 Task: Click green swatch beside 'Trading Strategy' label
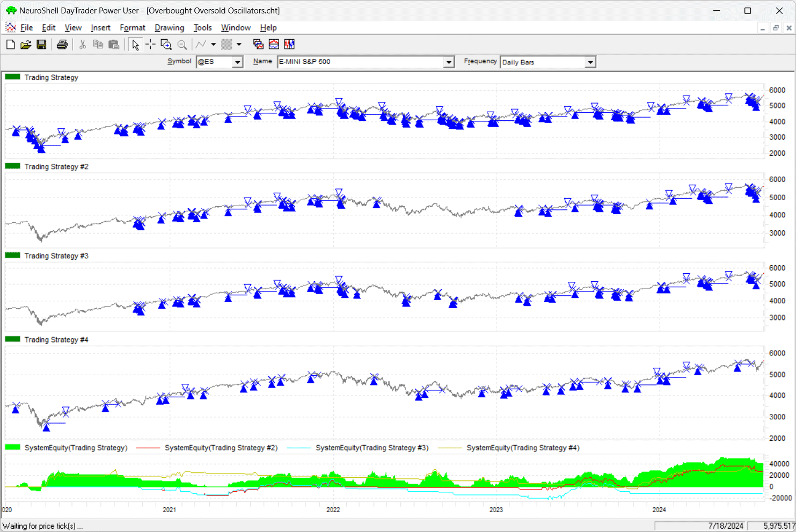coord(12,77)
